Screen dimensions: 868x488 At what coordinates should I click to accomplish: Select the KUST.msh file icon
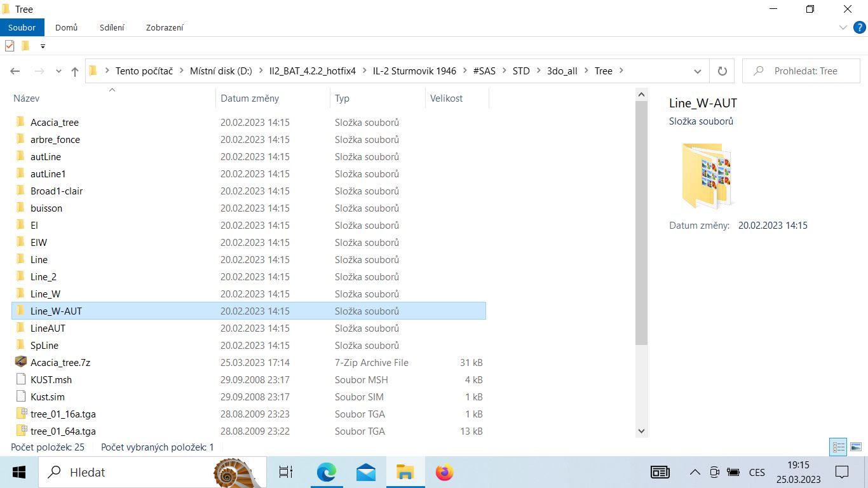(x=20, y=379)
